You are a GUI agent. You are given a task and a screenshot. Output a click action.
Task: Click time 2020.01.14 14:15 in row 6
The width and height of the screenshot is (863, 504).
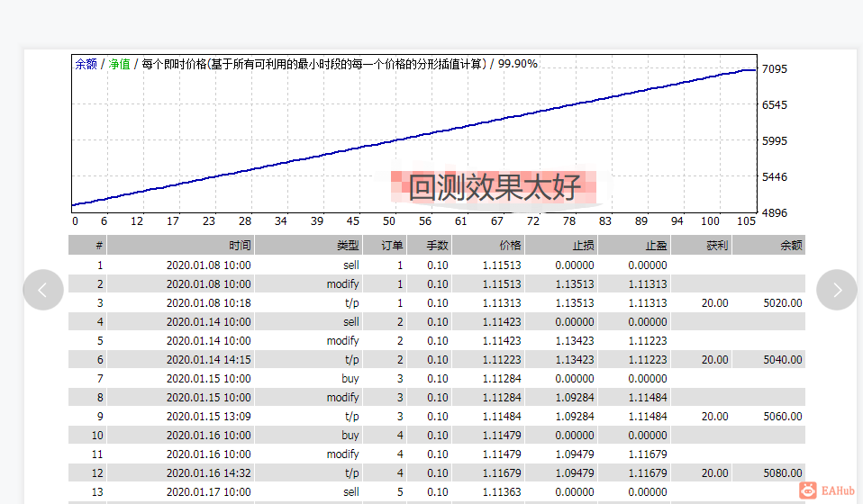coord(209,359)
